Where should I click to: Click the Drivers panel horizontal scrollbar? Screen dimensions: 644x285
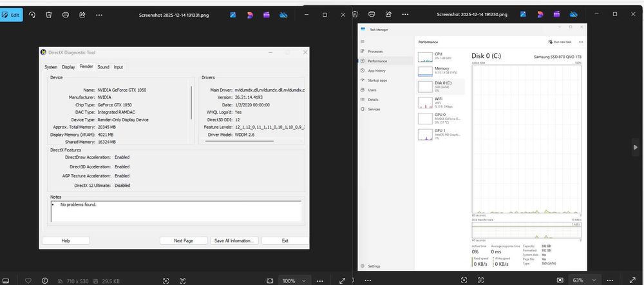point(240,141)
